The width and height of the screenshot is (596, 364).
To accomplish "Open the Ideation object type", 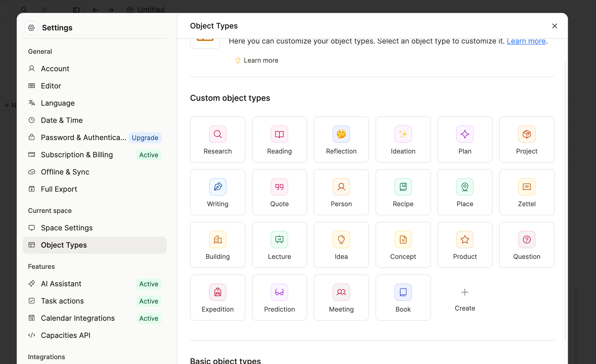I will tap(403, 139).
